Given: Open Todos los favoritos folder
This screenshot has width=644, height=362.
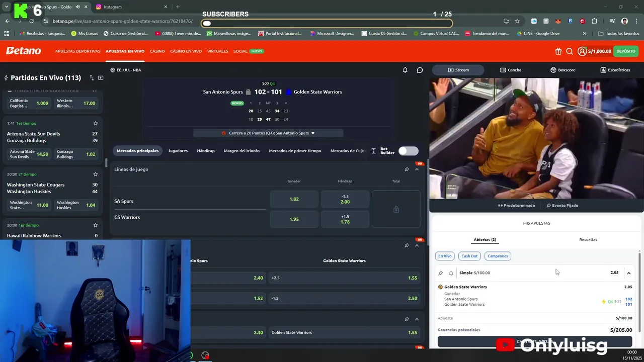Looking at the screenshot, I should [x=619, y=34].
